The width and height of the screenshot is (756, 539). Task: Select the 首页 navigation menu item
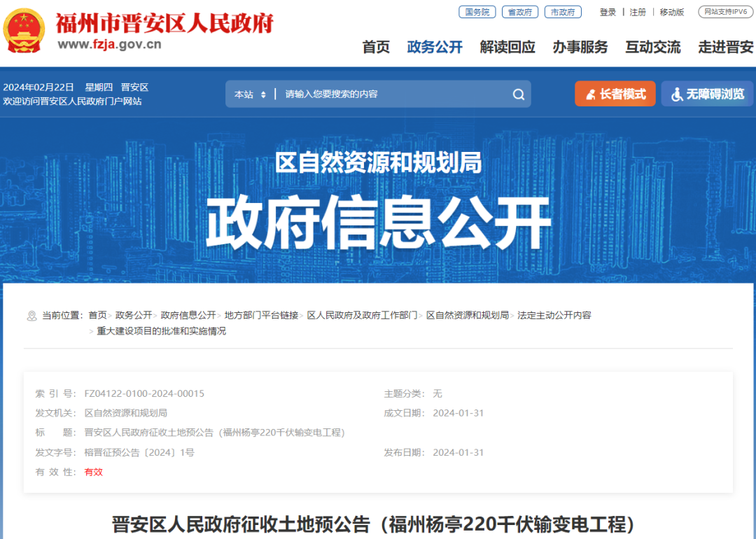click(x=376, y=48)
